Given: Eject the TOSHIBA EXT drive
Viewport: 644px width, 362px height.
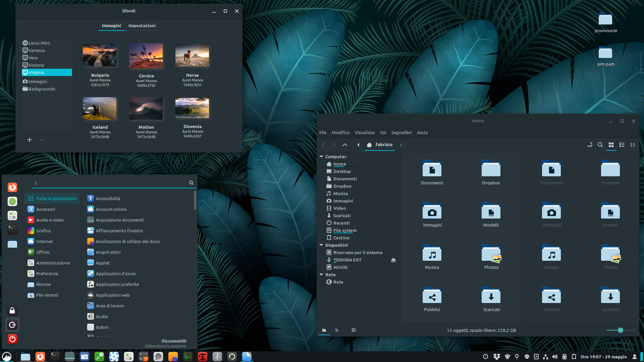Looking at the screenshot, I should 393,260.
